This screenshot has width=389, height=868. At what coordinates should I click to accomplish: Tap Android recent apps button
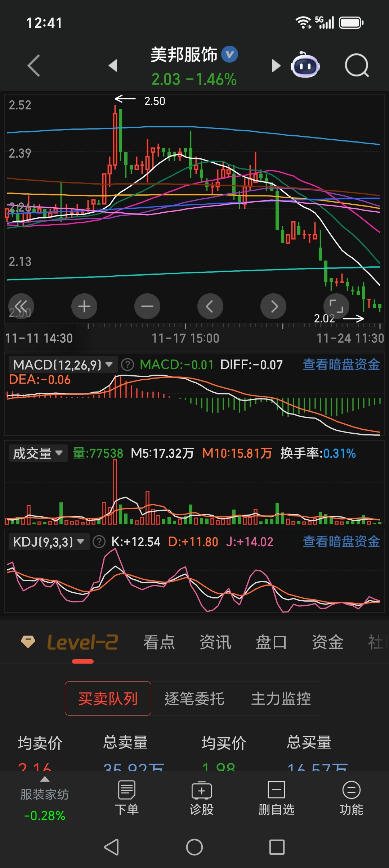point(277,847)
